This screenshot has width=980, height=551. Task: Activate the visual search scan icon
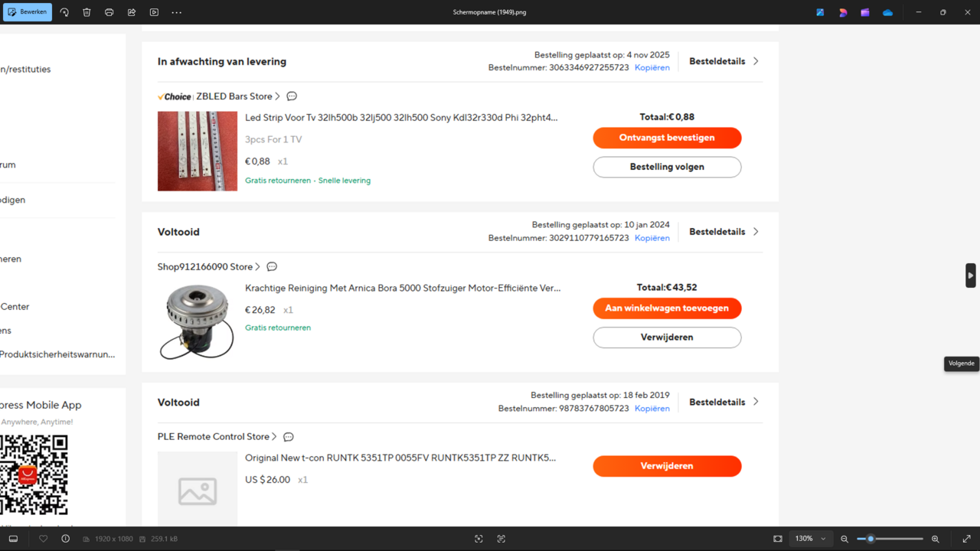(479, 539)
